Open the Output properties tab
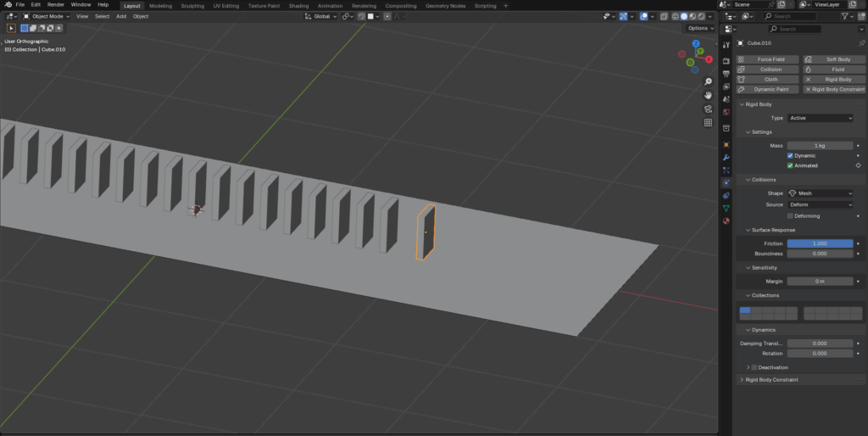868x436 pixels. coord(726,74)
